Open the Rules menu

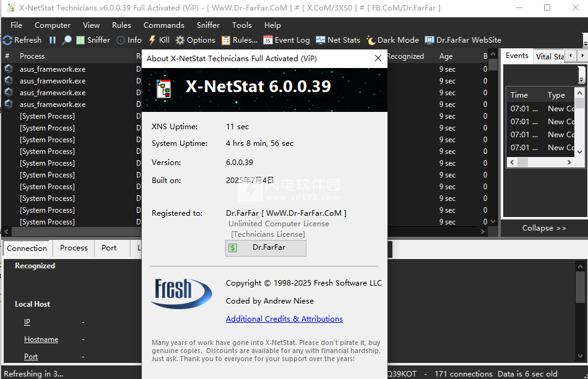(x=121, y=25)
